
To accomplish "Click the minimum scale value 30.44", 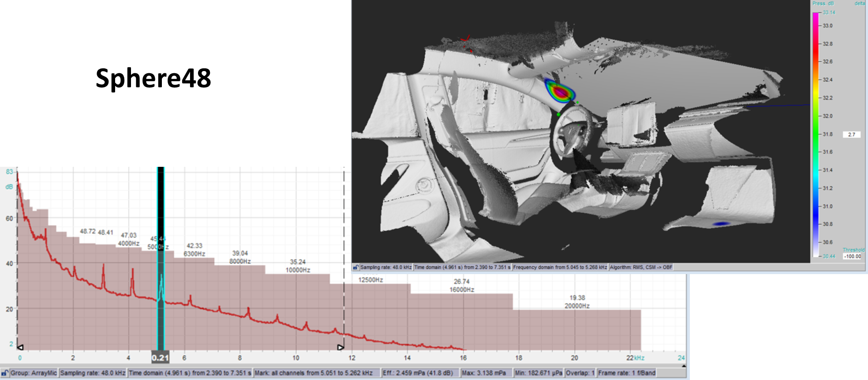I will click(x=829, y=256).
